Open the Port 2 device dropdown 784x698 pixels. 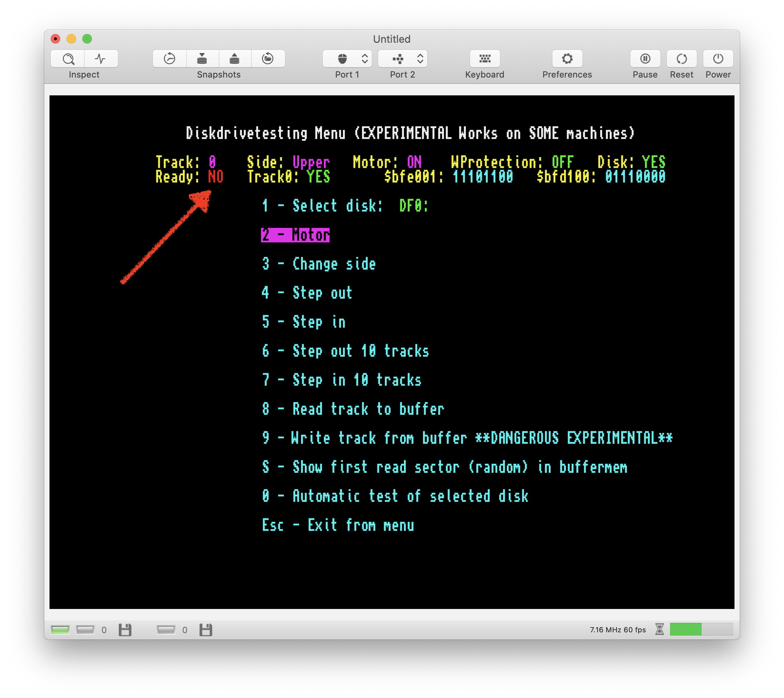pos(403,59)
